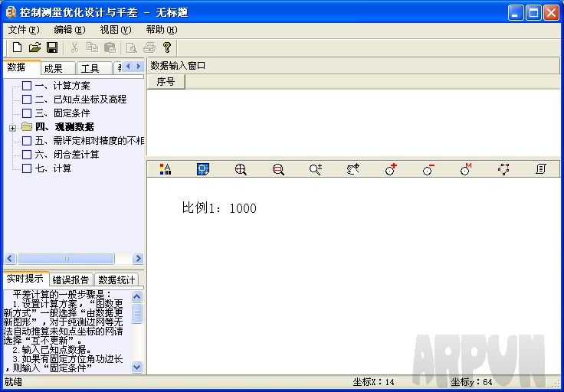Click the move point icon marked M

click(x=466, y=169)
